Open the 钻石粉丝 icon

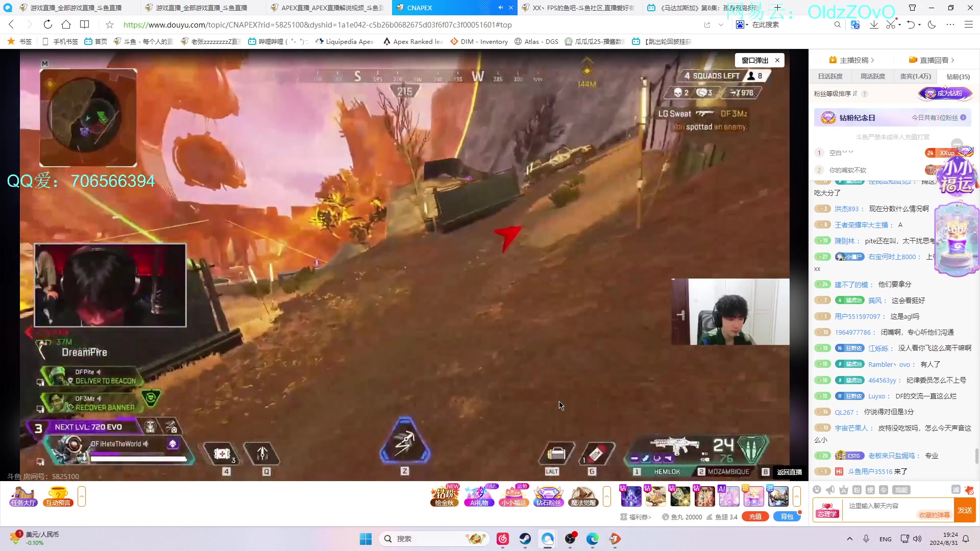549,496
